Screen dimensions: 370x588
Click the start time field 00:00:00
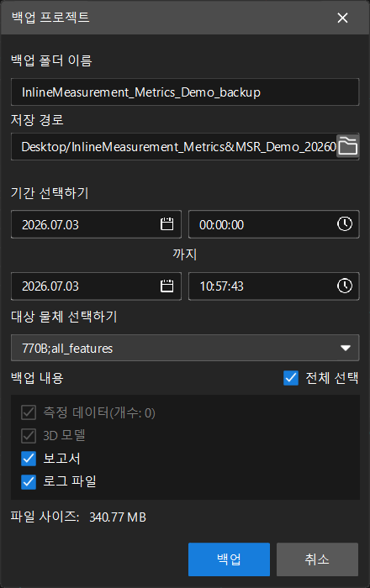273,224
